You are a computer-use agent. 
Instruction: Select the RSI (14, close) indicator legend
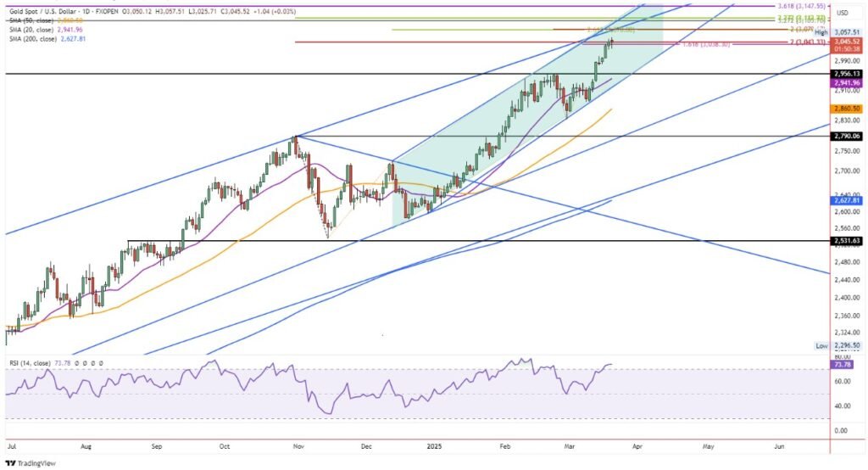(x=31, y=364)
